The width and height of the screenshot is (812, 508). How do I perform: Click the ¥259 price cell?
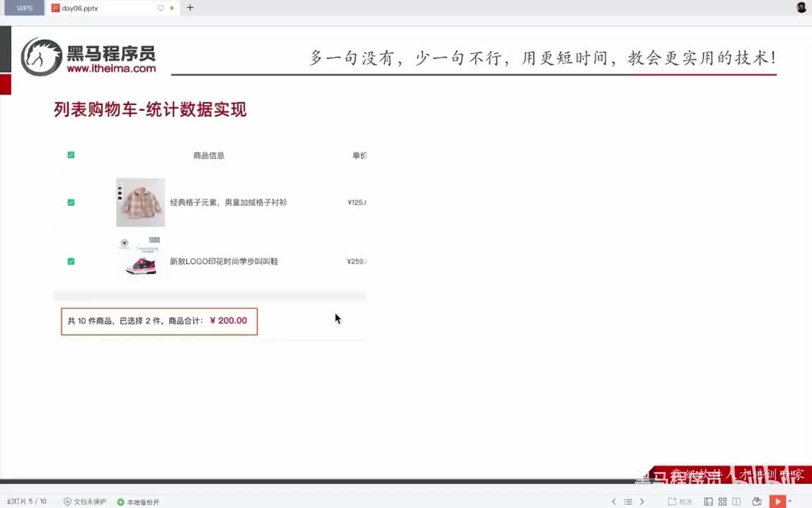tap(356, 262)
